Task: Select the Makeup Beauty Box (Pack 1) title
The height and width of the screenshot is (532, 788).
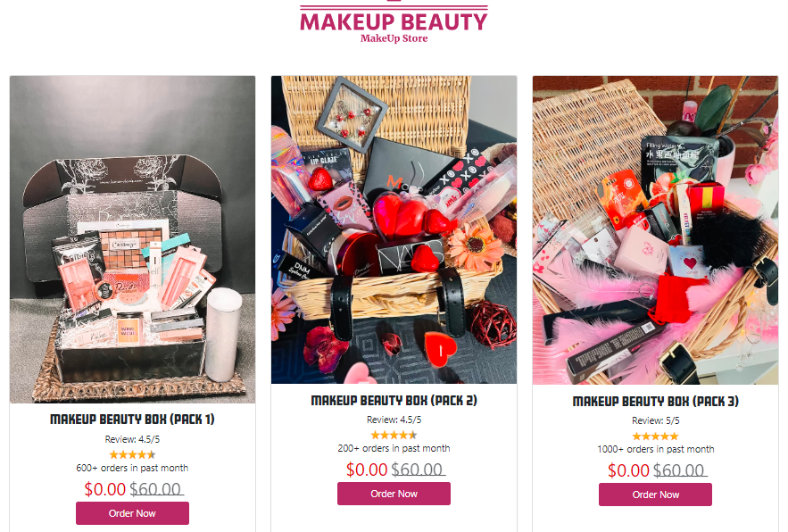Action: pyautogui.click(x=132, y=420)
